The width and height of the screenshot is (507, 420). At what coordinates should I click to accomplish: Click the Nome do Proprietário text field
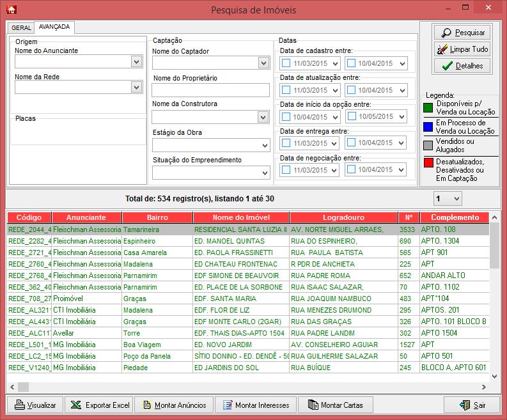pos(210,90)
